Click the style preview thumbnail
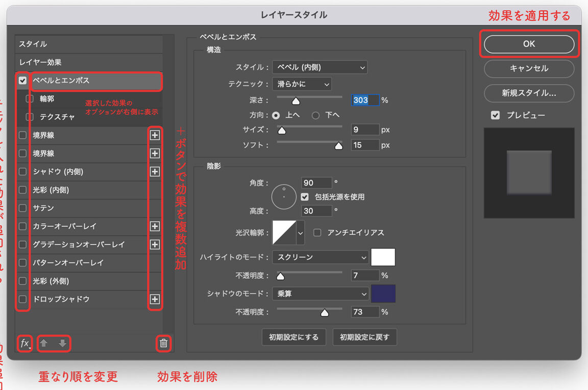The height and width of the screenshot is (390, 588). coord(529,173)
